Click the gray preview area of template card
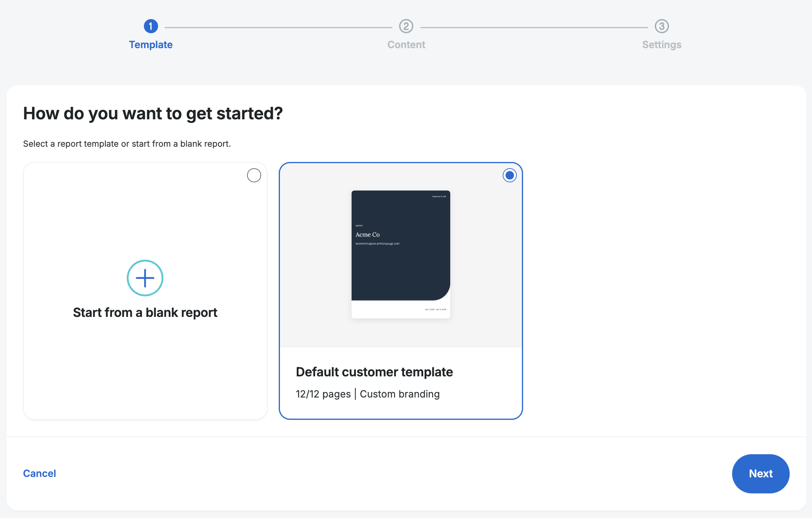Screen dimensions: 812x518 [313, 254]
